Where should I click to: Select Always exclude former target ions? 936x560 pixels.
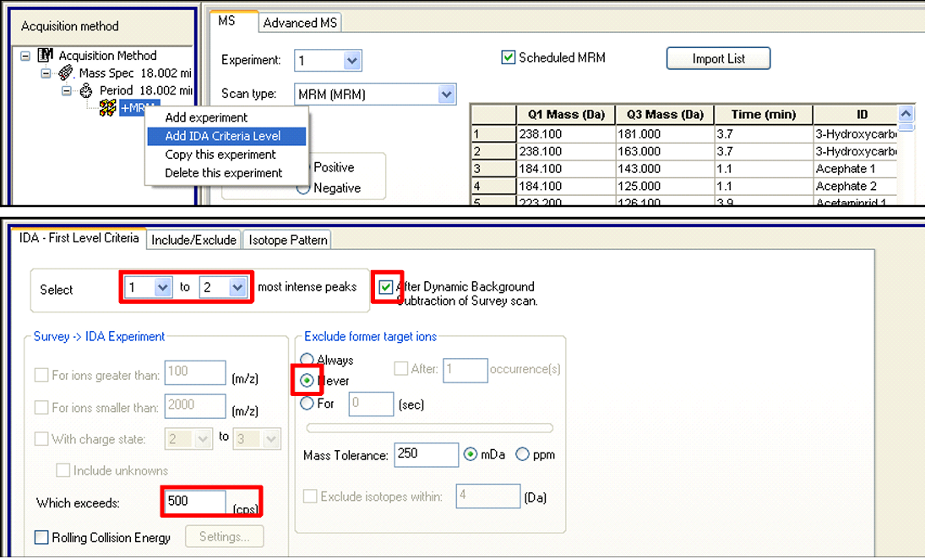point(307,359)
